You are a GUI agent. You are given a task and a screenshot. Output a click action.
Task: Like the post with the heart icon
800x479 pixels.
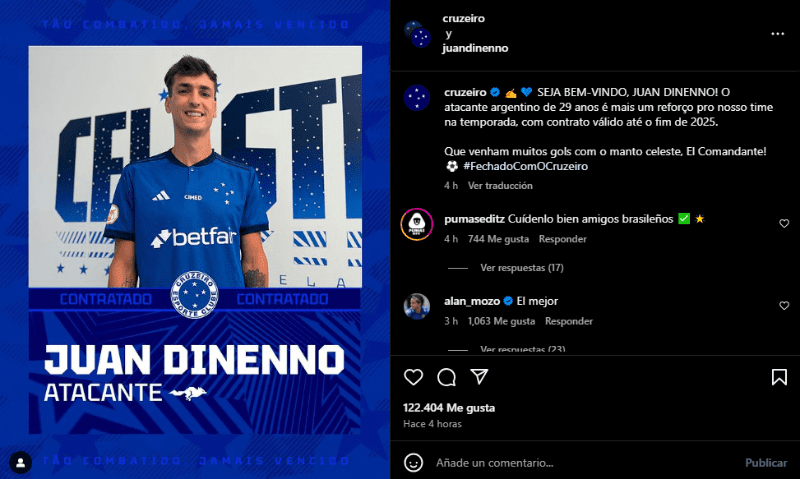413,377
